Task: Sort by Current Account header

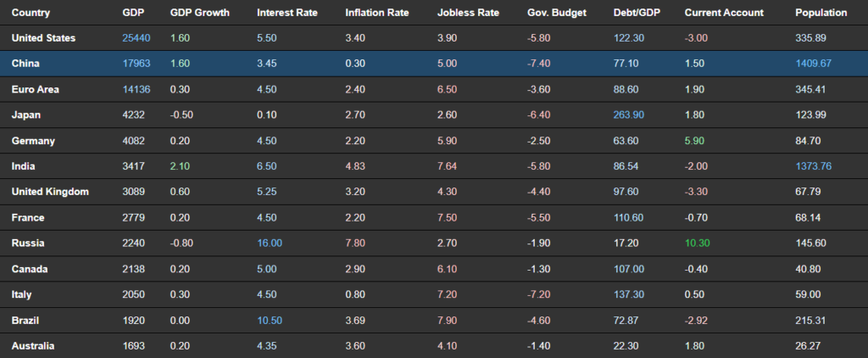Action: pyautogui.click(x=724, y=13)
